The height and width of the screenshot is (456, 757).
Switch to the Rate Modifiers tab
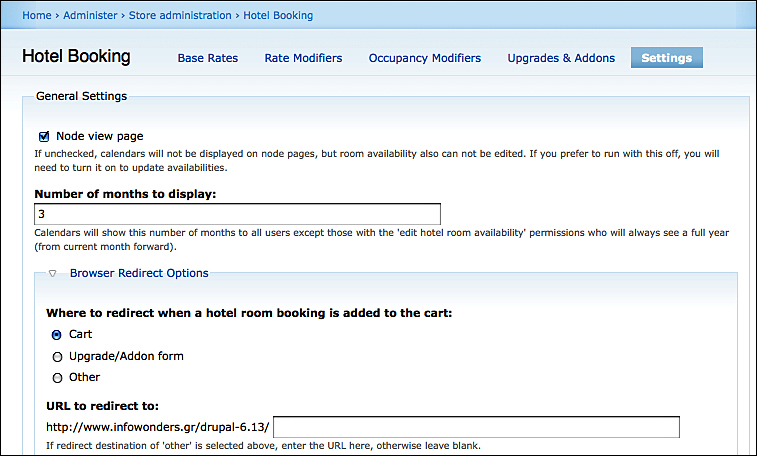coord(303,58)
